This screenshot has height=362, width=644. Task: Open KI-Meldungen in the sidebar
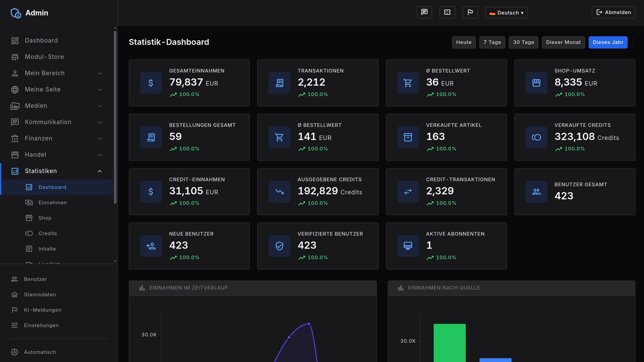(59, 310)
